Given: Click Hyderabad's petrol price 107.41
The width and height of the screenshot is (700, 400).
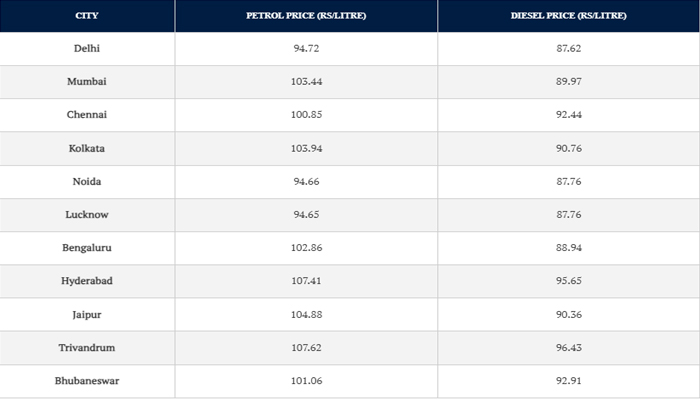Looking at the screenshot, I should 306,281.
